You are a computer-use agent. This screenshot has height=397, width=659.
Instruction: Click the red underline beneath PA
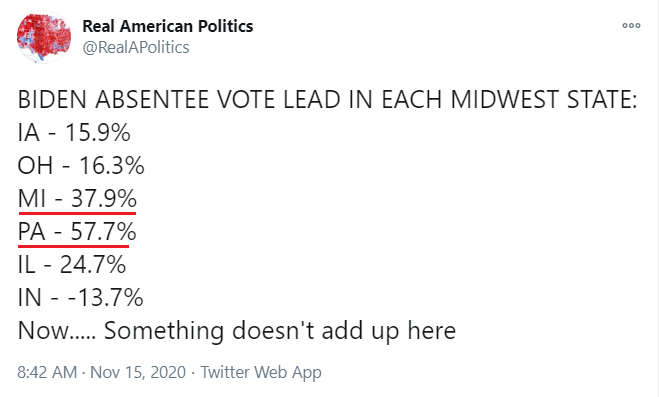click(74, 246)
